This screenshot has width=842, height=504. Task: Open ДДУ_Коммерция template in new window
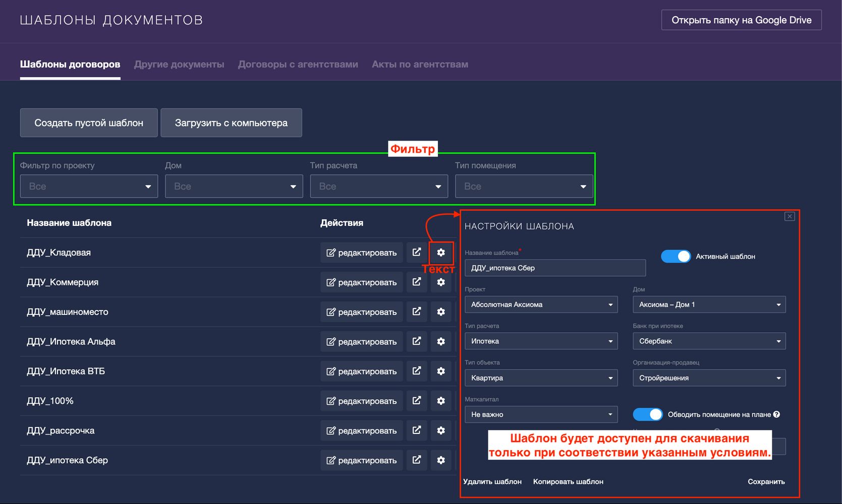tap(417, 282)
